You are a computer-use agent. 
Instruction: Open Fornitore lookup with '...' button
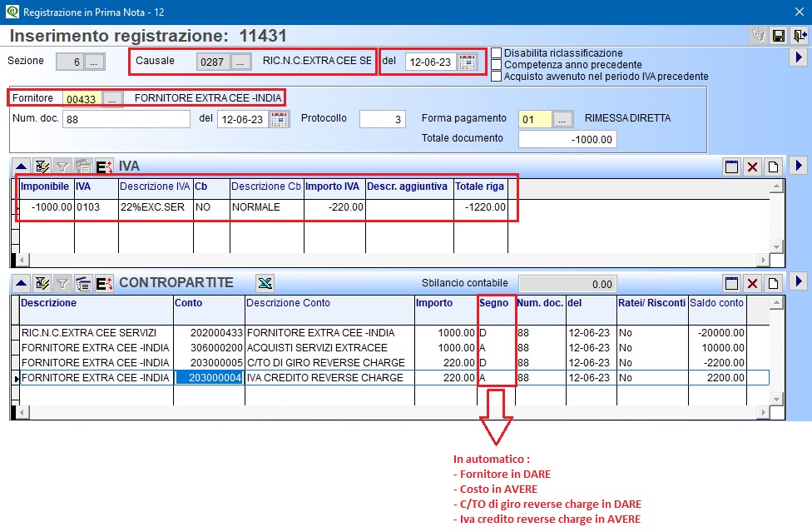(112, 98)
